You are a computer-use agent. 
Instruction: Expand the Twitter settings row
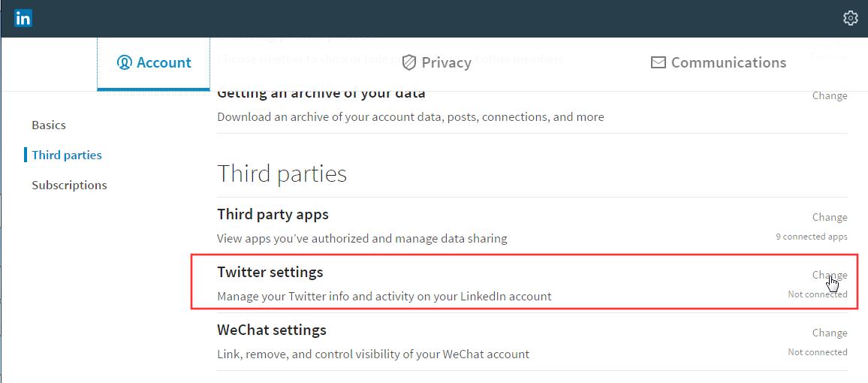pyautogui.click(x=532, y=284)
